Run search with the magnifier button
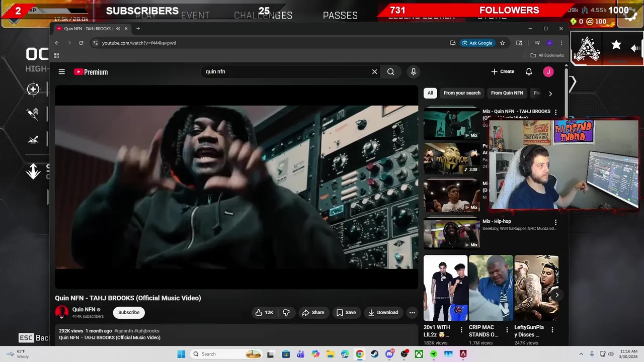Image resolution: width=644 pixels, height=362 pixels. [x=390, y=72]
